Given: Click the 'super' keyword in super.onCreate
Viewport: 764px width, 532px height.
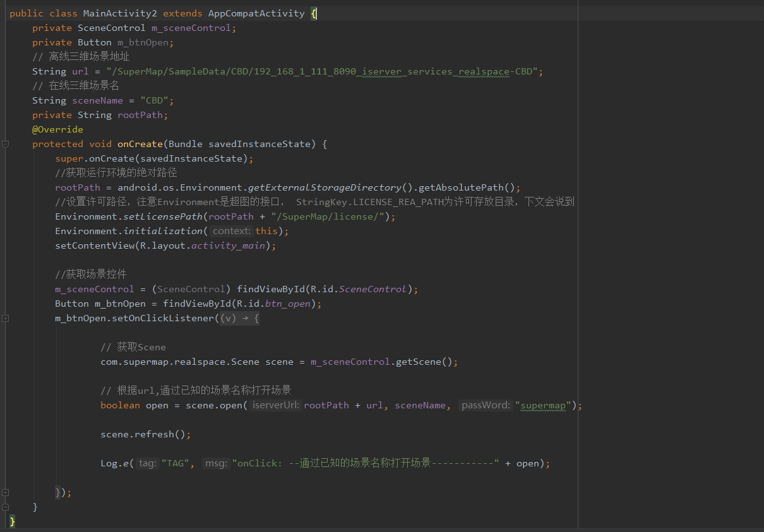Looking at the screenshot, I should coord(69,158).
